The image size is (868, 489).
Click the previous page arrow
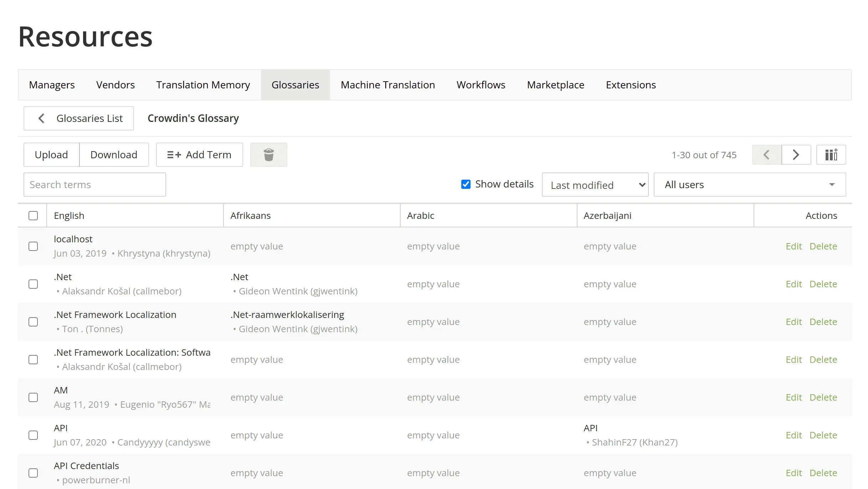point(767,155)
